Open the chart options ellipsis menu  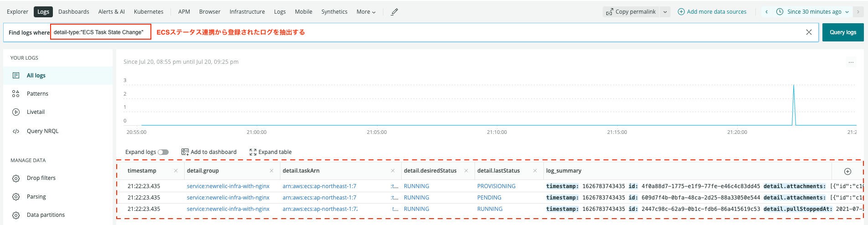pos(851,62)
